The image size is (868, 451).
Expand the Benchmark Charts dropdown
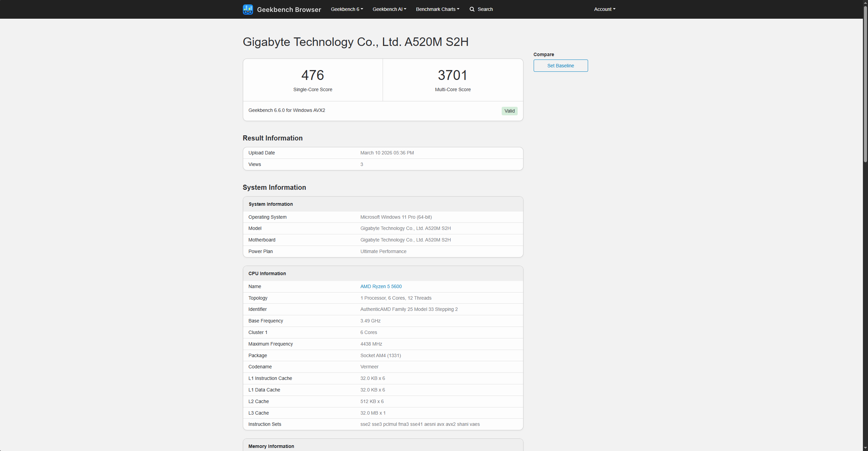[x=437, y=9]
